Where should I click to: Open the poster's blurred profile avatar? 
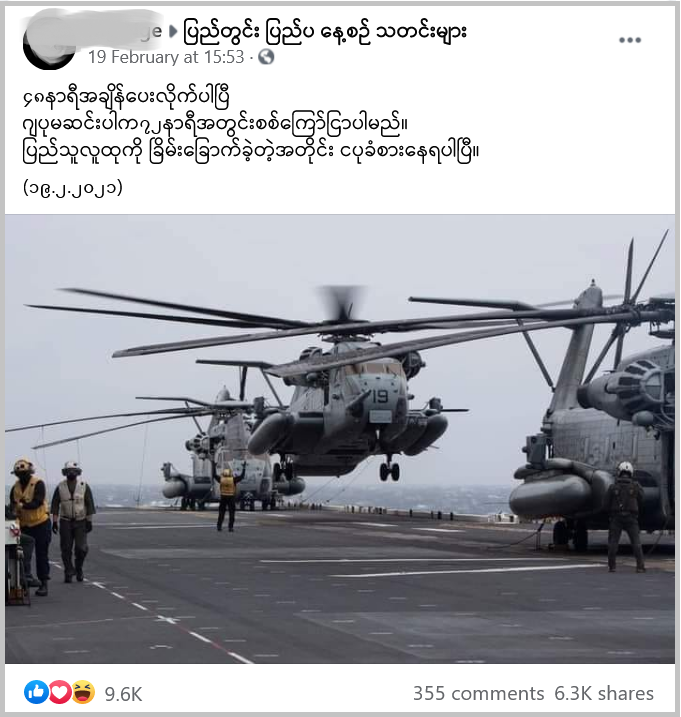click(x=49, y=44)
